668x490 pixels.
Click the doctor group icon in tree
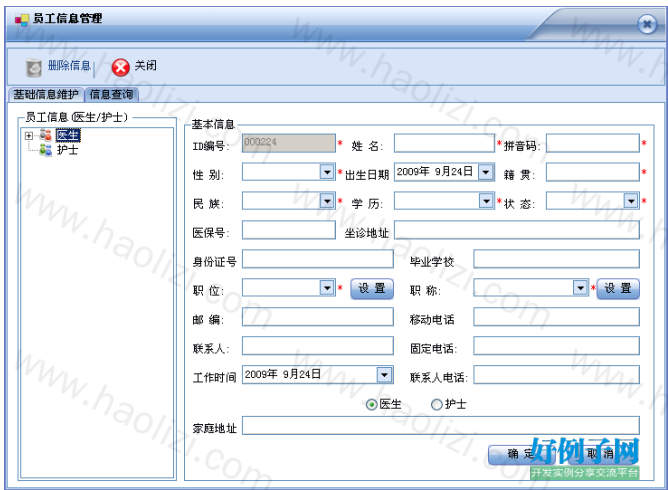(x=46, y=135)
